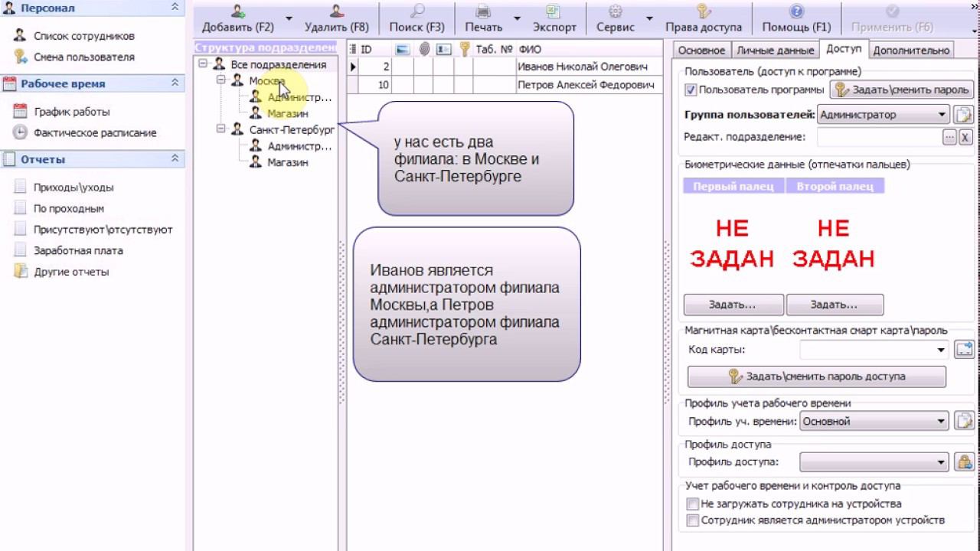Open Профиль уч. времени dropdown

(x=942, y=421)
